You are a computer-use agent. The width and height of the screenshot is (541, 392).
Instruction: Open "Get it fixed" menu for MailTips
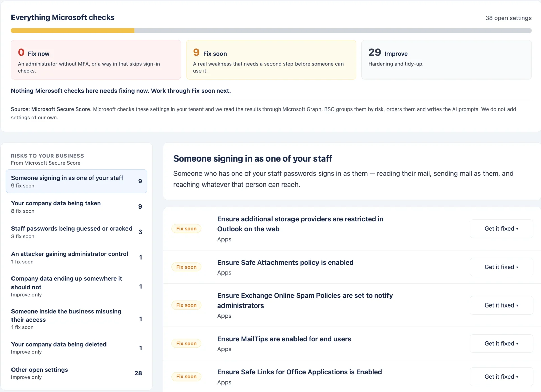501,343
